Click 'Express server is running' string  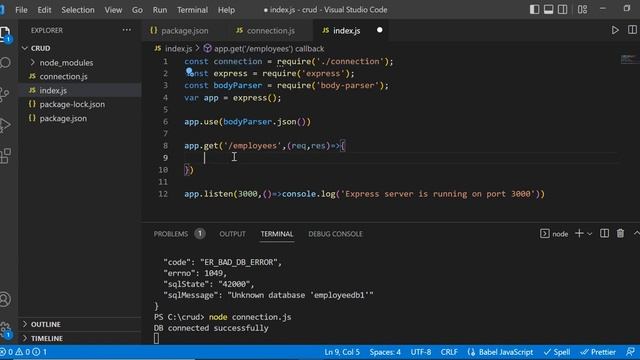pos(438,194)
